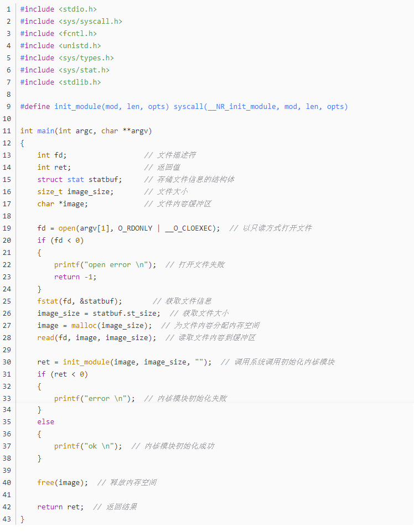Click the 'main' function name
The width and height of the screenshot is (414, 532).
[x=46, y=131]
